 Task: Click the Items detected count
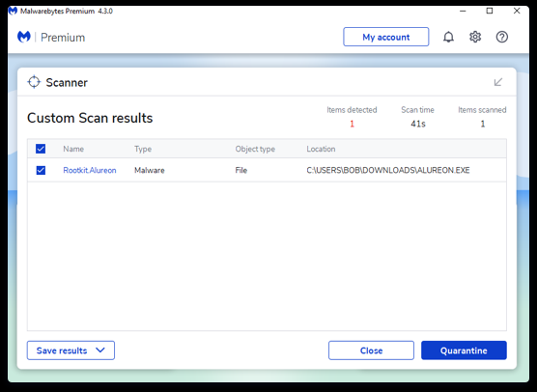[353, 124]
